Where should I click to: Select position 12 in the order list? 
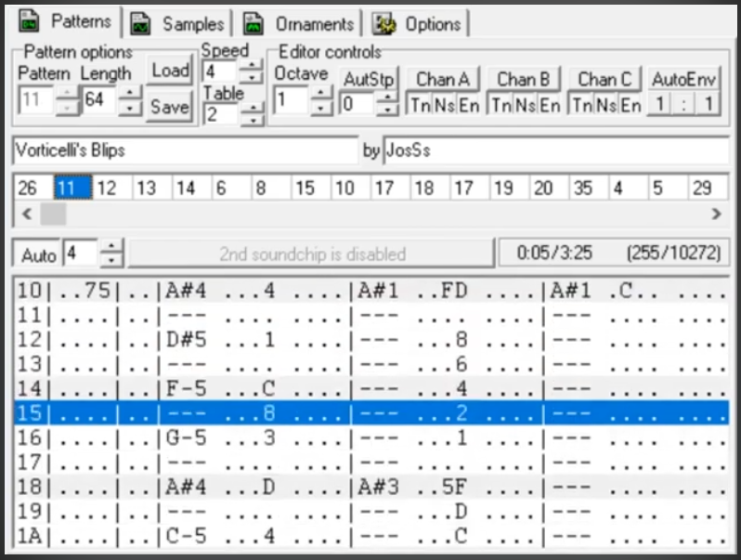point(112,189)
